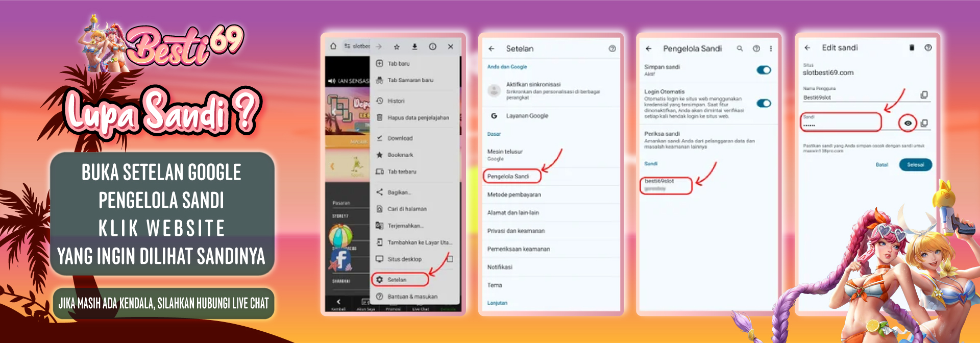Image resolution: width=980 pixels, height=343 pixels.
Task: Tap the share icon beside Bagikan
Action: click(379, 192)
